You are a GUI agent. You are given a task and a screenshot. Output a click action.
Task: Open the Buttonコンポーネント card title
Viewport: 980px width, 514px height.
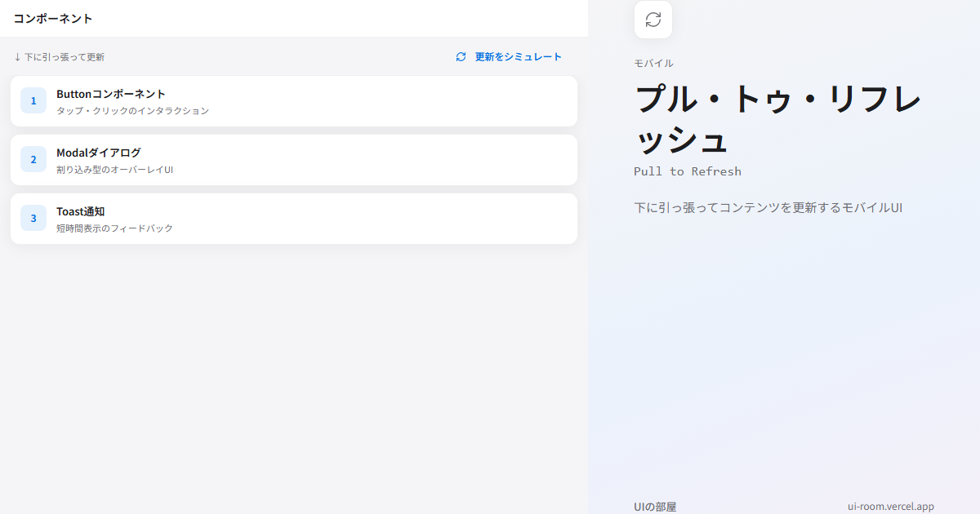111,94
